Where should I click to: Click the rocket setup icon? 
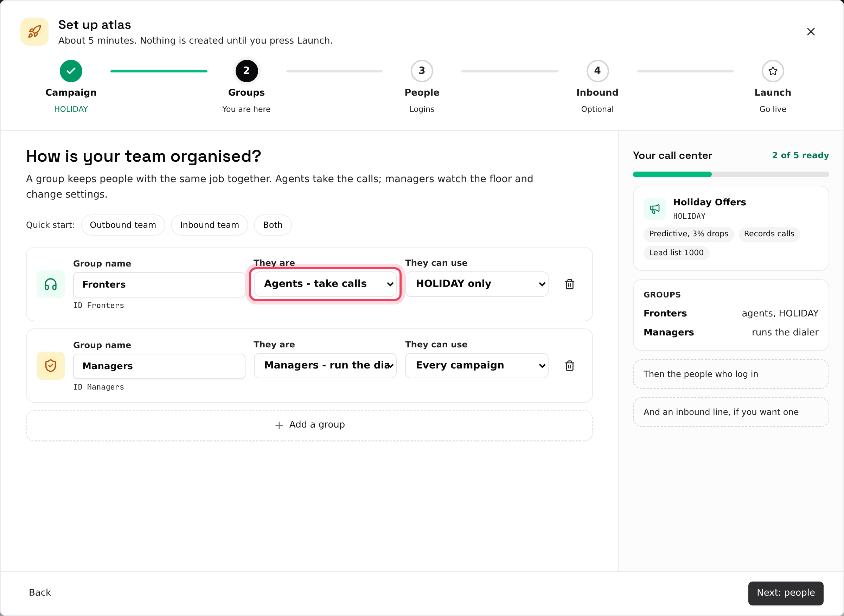point(34,32)
